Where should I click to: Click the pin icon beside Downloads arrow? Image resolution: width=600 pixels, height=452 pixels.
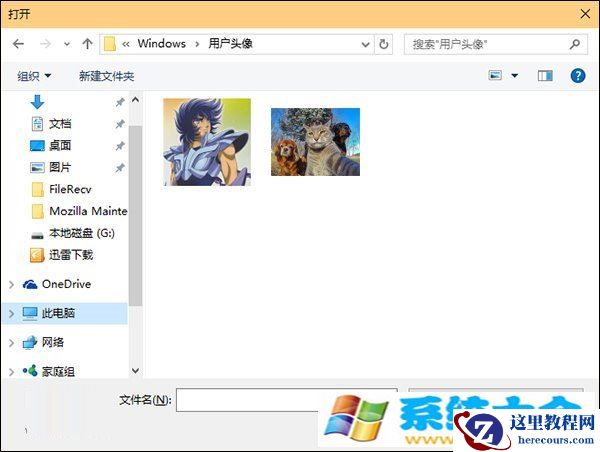point(120,102)
